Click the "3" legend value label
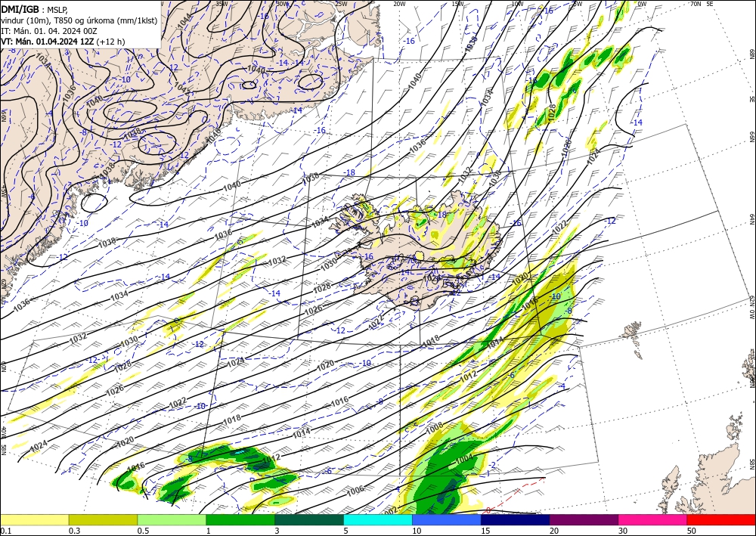 277,531
